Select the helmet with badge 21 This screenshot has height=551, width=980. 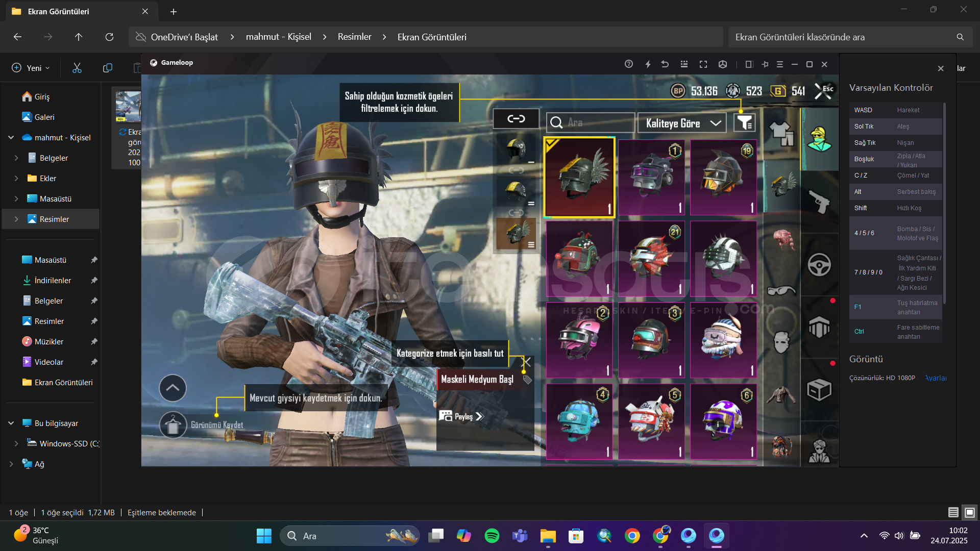tap(651, 259)
